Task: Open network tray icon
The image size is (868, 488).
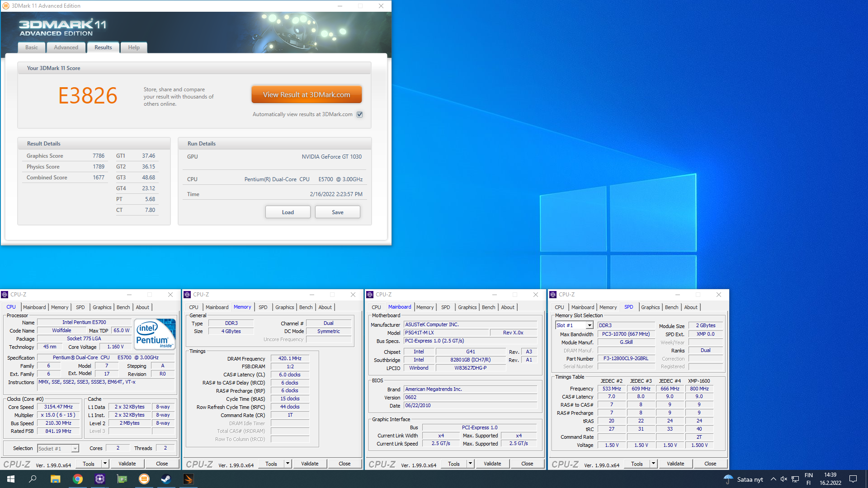Action: pos(795,479)
